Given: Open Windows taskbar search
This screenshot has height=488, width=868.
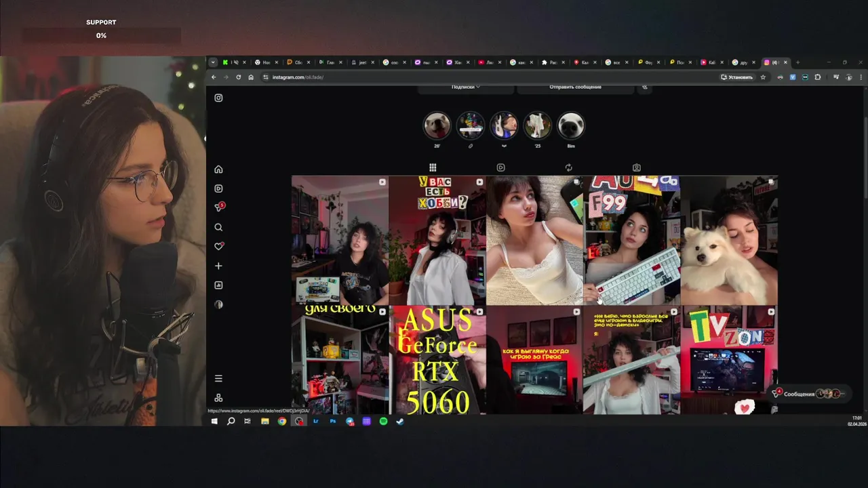Looking at the screenshot, I should pos(231,421).
